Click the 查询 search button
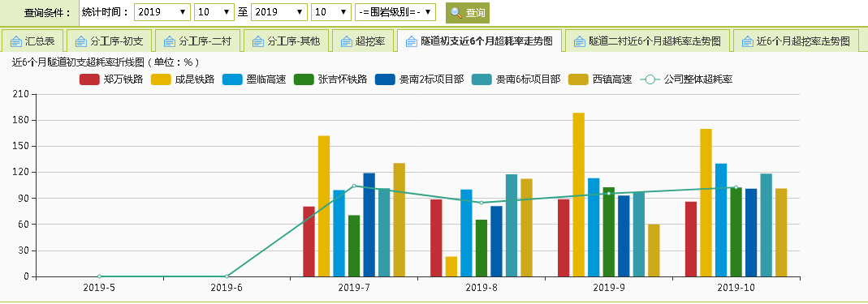This screenshot has width=868, height=304. tap(468, 12)
